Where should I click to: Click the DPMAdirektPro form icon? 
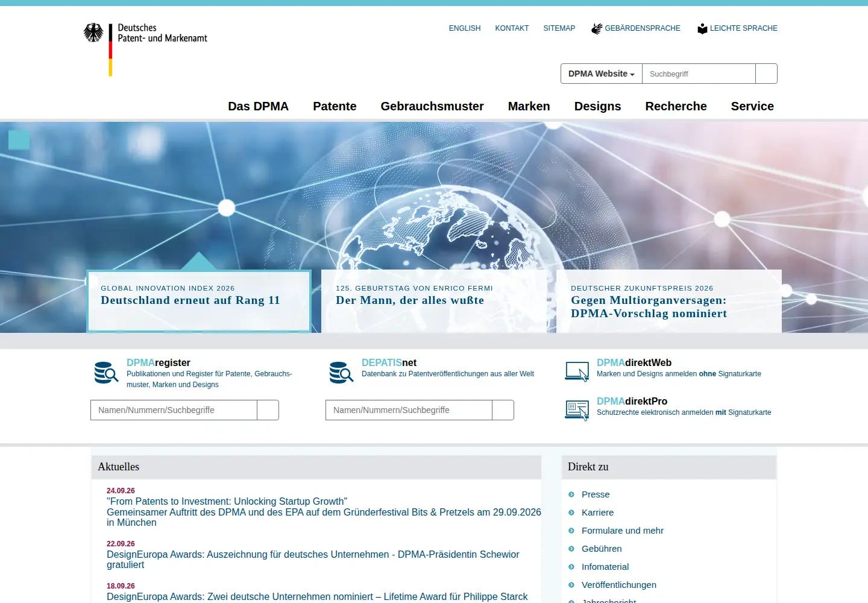[x=577, y=410]
